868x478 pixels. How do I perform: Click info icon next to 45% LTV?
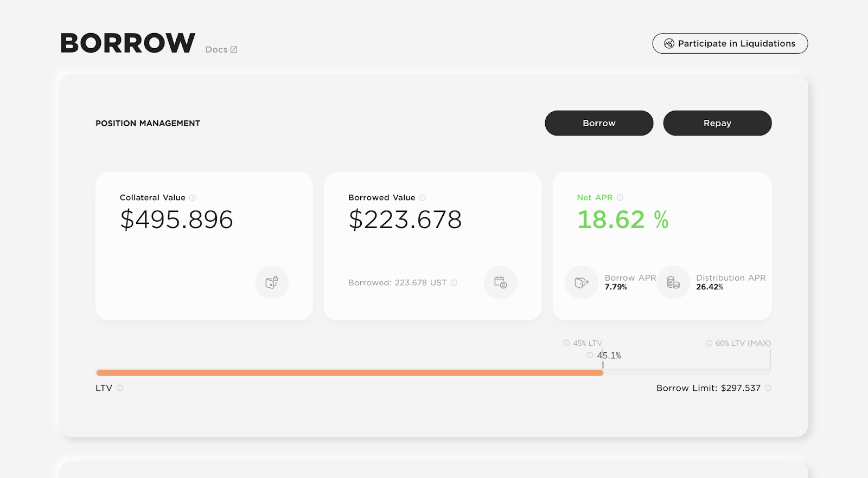point(566,343)
